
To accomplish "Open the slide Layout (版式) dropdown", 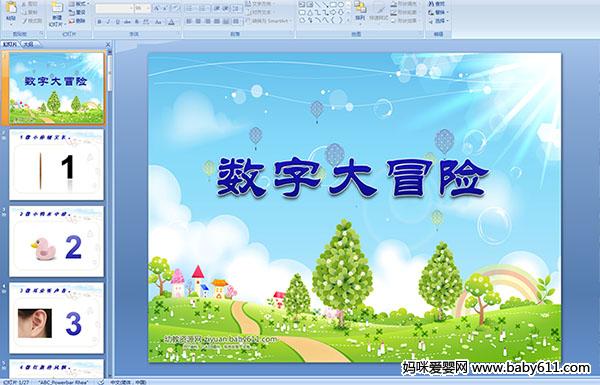I will point(79,4).
